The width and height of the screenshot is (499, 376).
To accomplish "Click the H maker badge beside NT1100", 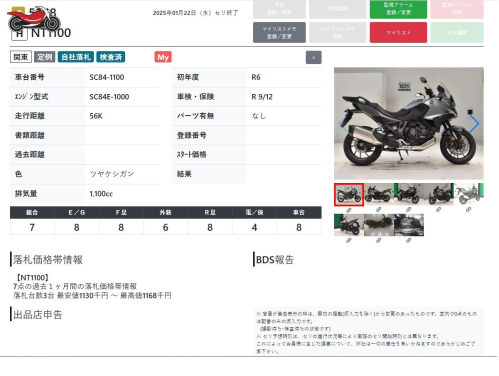I will coord(19,33).
